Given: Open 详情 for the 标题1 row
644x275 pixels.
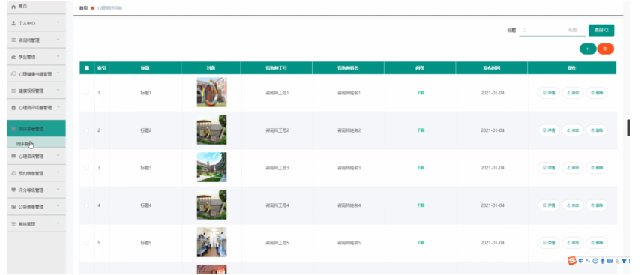Looking at the screenshot, I should (549, 93).
